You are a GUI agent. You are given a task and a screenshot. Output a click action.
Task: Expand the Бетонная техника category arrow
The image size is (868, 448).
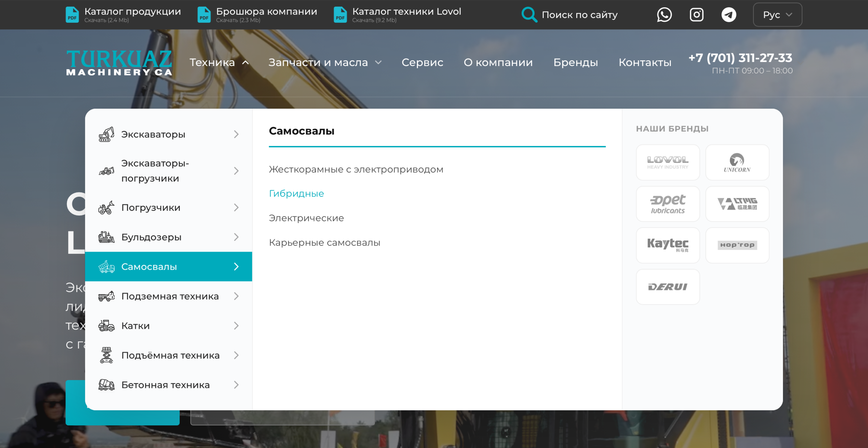(236, 385)
